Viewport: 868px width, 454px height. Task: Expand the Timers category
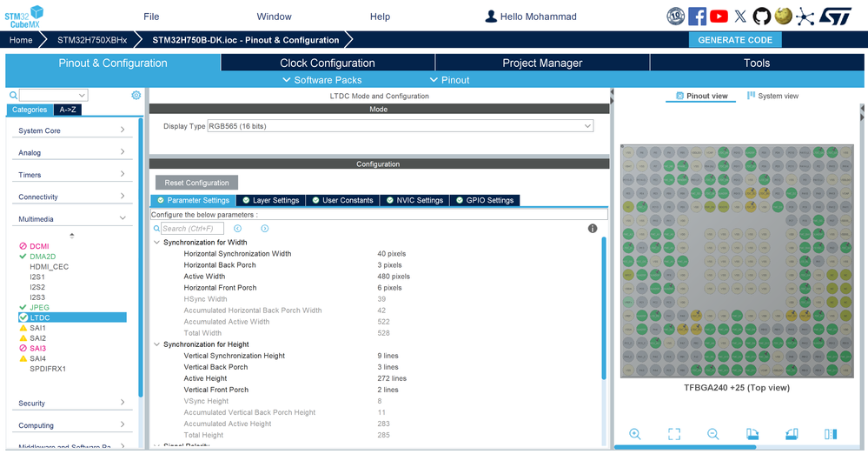[x=72, y=175]
